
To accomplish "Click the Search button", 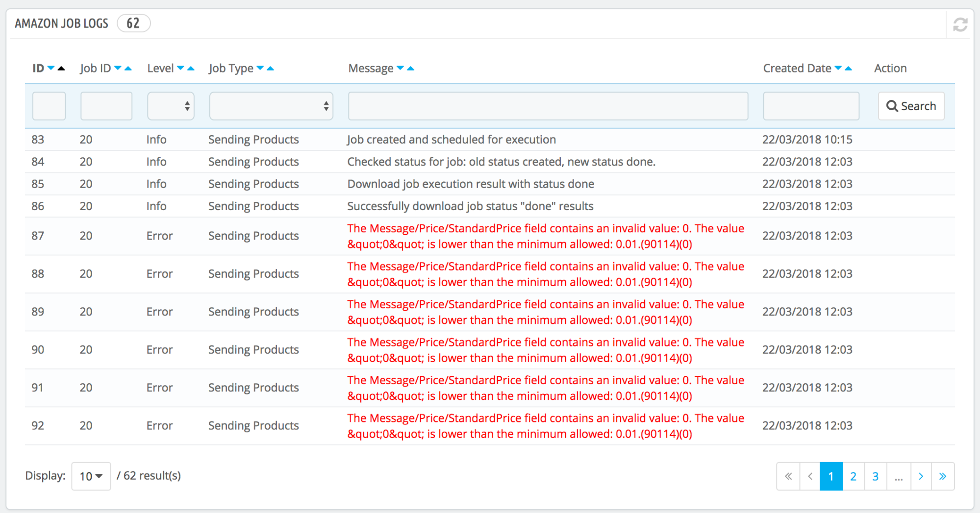I will point(911,106).
